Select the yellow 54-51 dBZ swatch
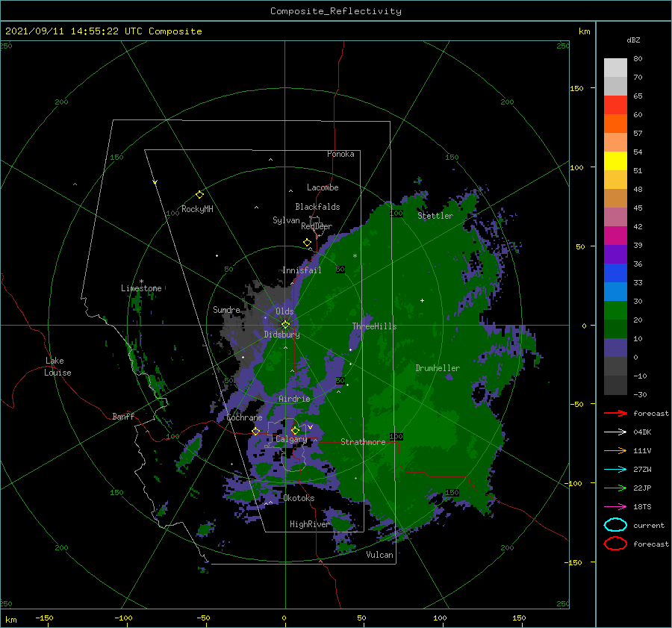The width and height of the screenshot is (672, 628). point(615,161)
